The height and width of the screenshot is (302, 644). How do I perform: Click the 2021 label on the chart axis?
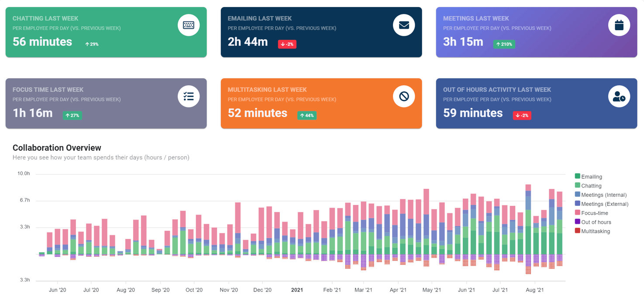pyautogui.click(x=297, y=290)
